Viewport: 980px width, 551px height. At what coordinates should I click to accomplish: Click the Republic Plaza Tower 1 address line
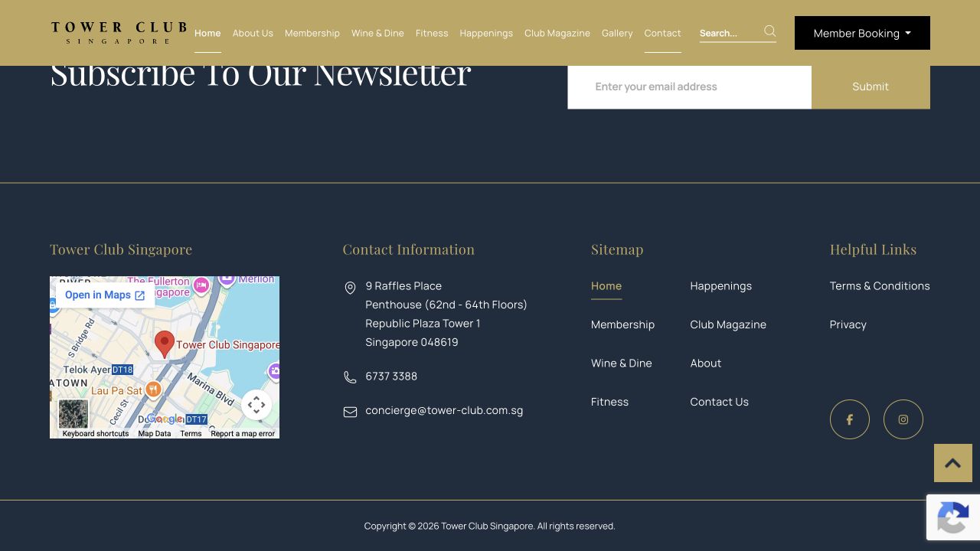[x=423, y=324]
